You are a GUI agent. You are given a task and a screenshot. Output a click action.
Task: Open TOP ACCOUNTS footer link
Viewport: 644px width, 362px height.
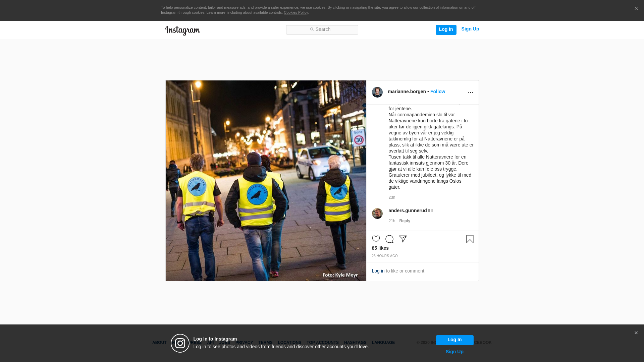(323, 343)
